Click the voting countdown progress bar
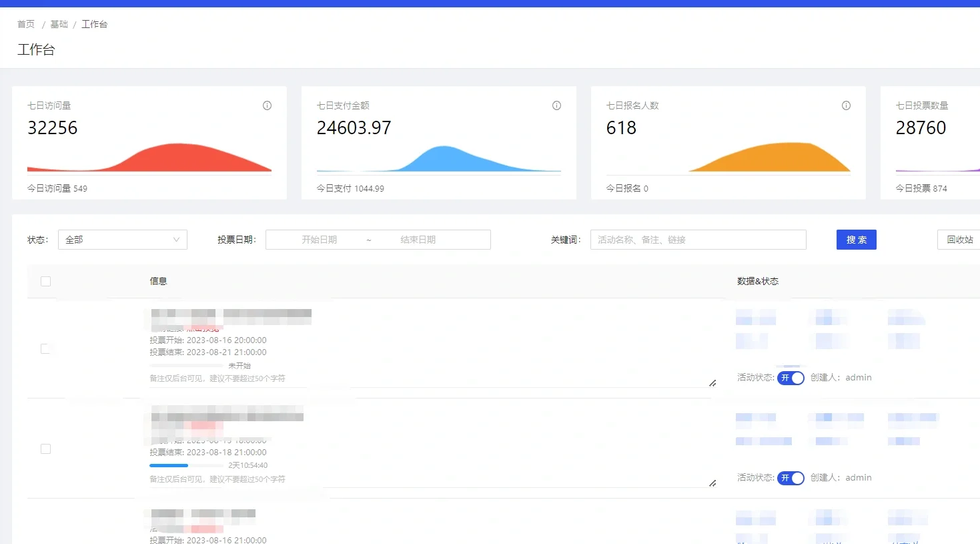Image resolution: width=980 pixels, height=544 pixels. pyautogui.click(x=187, y=465)
